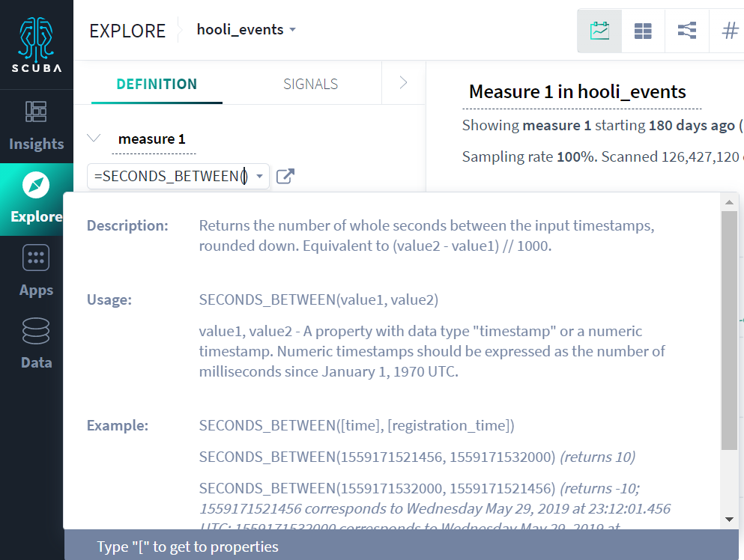
Task: Collapse the measure 1 section
Action: coord(93,138)
